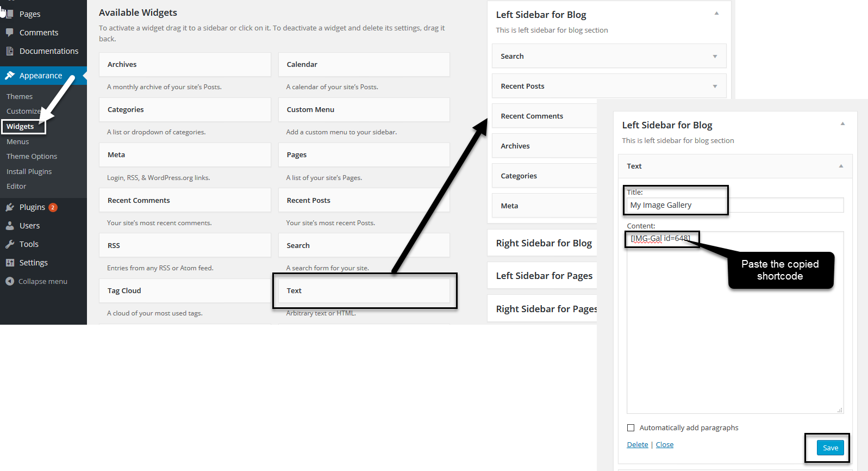
Task: Click the Collapse menu arrow icon
Action: 10,281
